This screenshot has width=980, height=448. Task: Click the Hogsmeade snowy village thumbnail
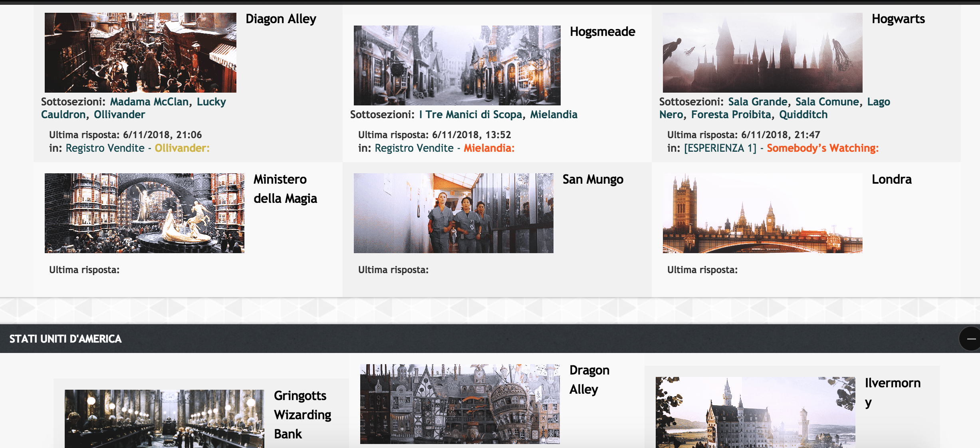point(457,65)
